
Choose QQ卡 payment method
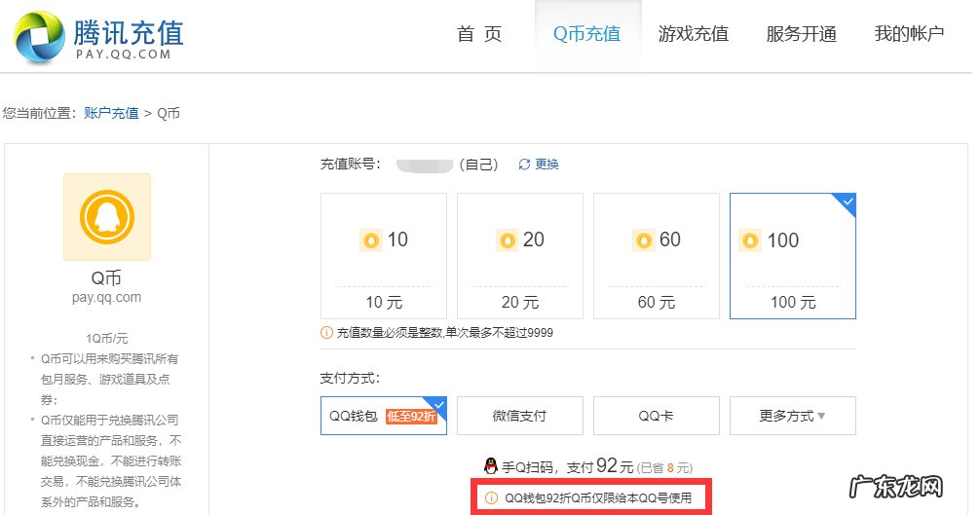657,416
